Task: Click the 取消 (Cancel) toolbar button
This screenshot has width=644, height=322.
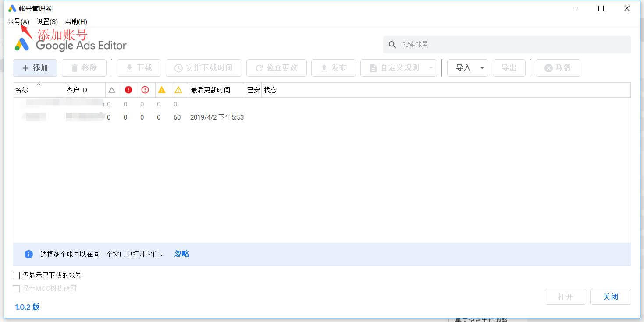Action: (558, 68)
